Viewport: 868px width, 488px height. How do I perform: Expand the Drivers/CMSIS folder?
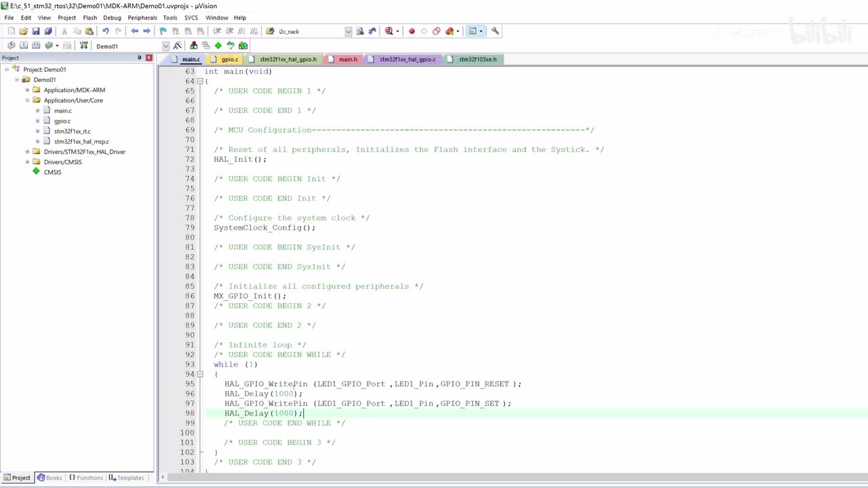(27, 162)
